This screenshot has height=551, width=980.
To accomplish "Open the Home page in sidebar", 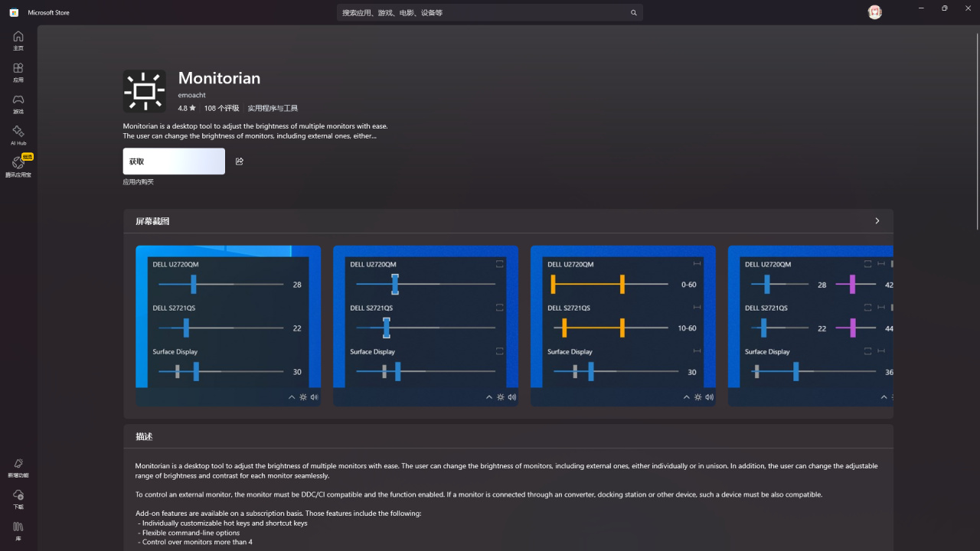I will coord(18,41).
